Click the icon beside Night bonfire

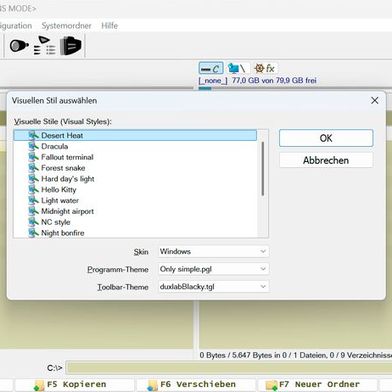(x=33, y=233)
